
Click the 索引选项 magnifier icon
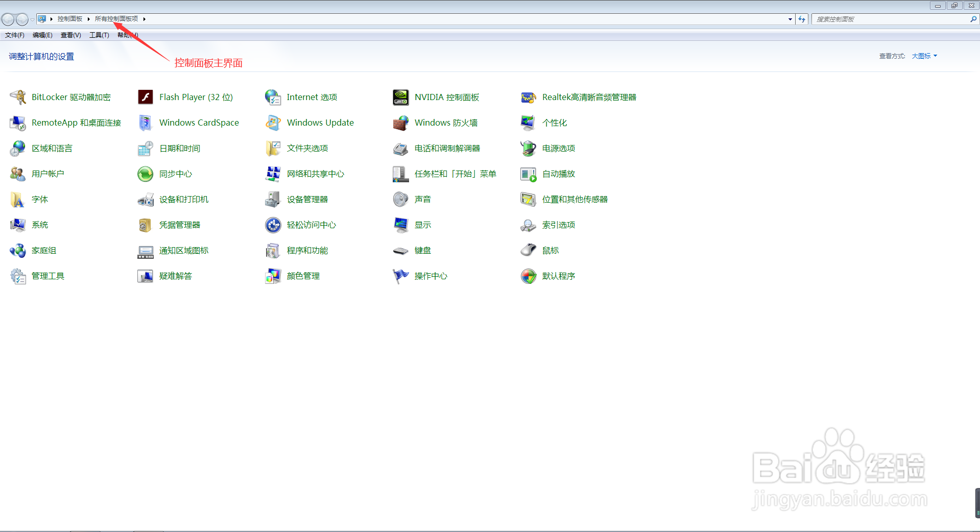[x=529, y=225]
